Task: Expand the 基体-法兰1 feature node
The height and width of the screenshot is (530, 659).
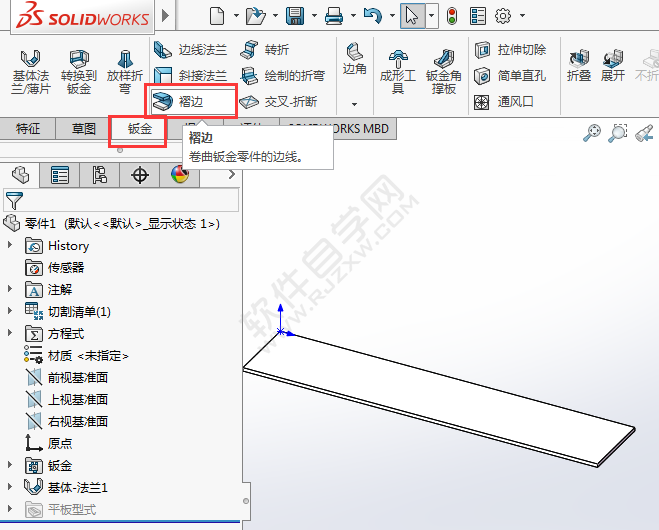Action: coord(10,486)
